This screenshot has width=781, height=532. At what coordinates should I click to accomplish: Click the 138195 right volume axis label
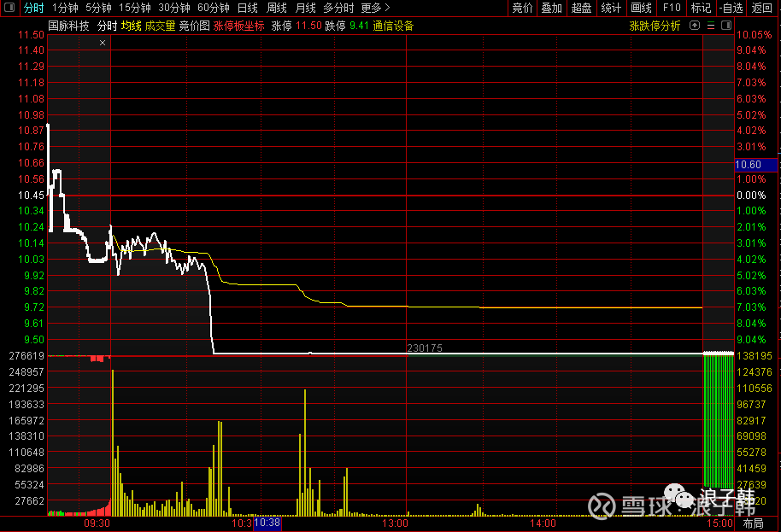[755, 356]
